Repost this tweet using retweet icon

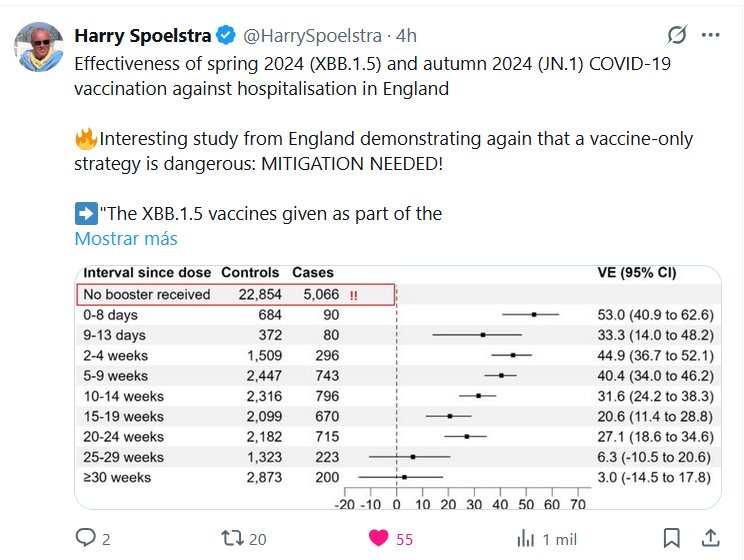232,538
